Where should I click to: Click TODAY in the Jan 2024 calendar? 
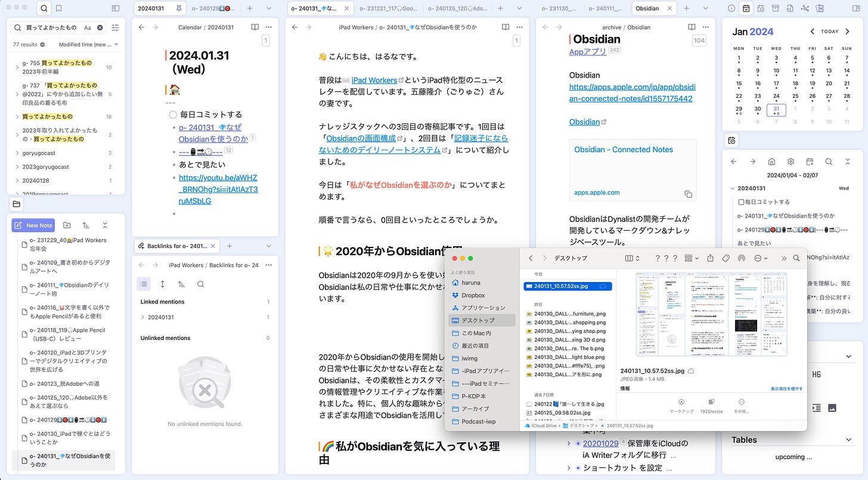tap(829, 32)
